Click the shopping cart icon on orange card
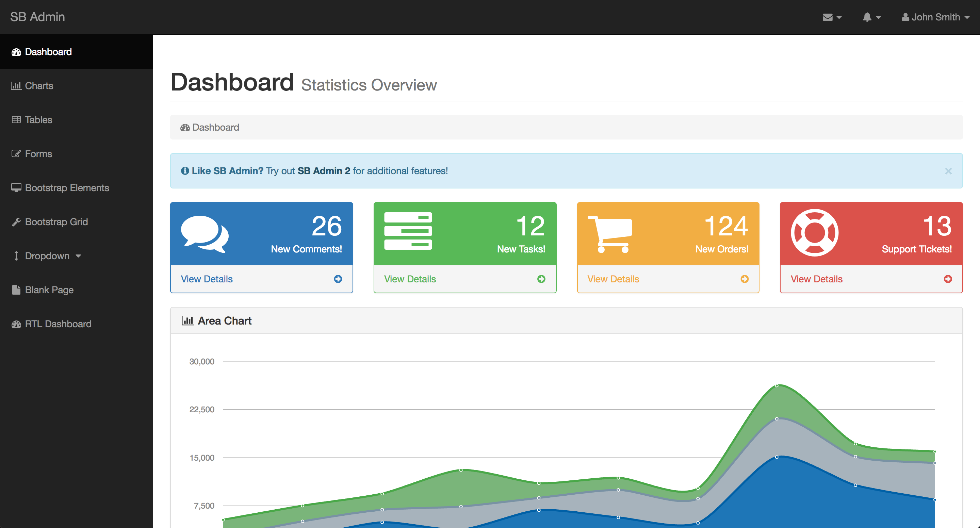 coord(610,234)
